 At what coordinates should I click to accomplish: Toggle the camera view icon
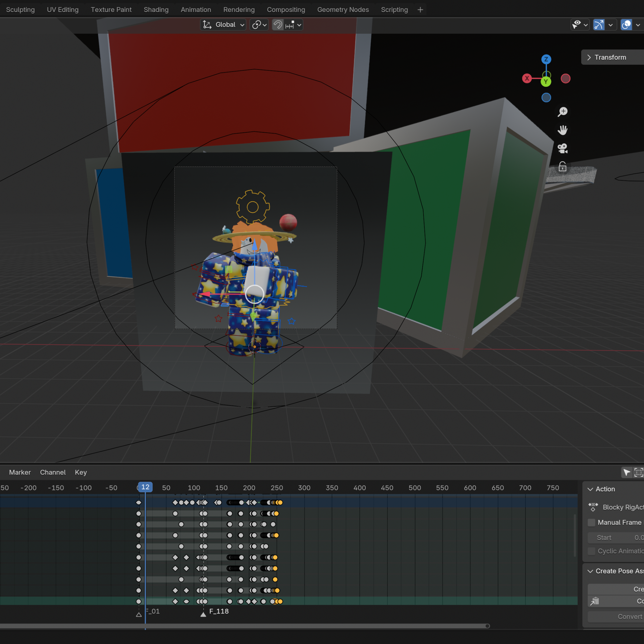[x=563, y=148]
